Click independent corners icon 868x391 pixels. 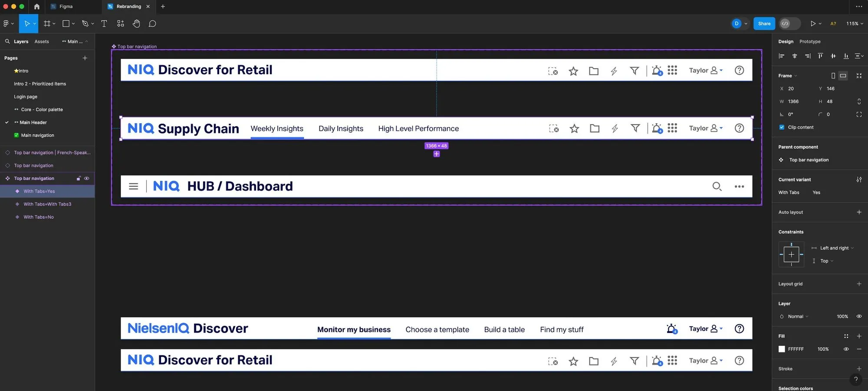859,114
